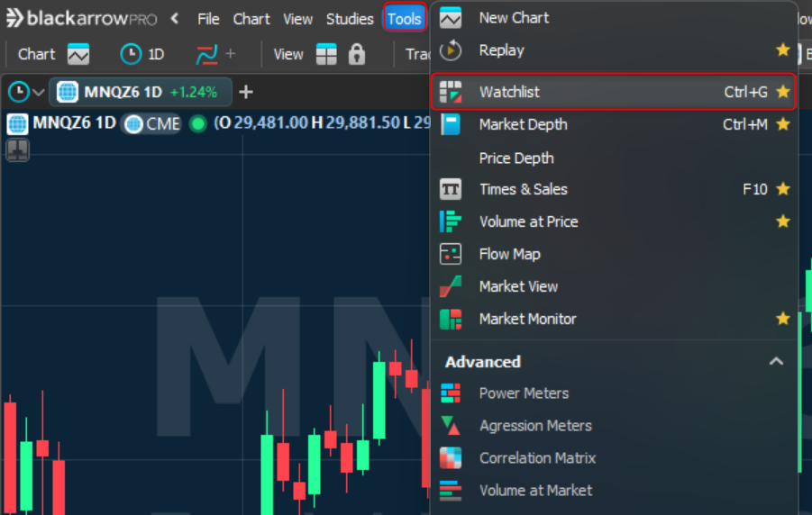
Task: Click the Agression Meters icon
Action: tap(450, 426)
